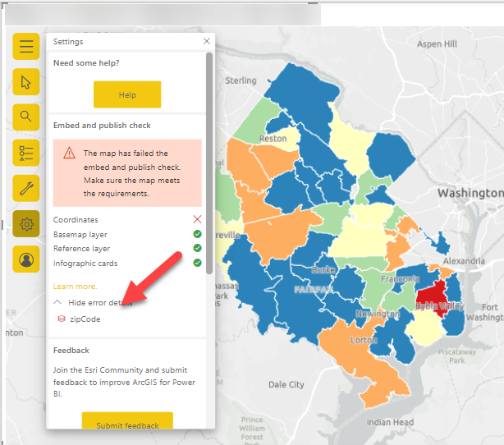504x445 pixels.
Task: Click the Coordinates check label
Action: click(x=76, y=219)
